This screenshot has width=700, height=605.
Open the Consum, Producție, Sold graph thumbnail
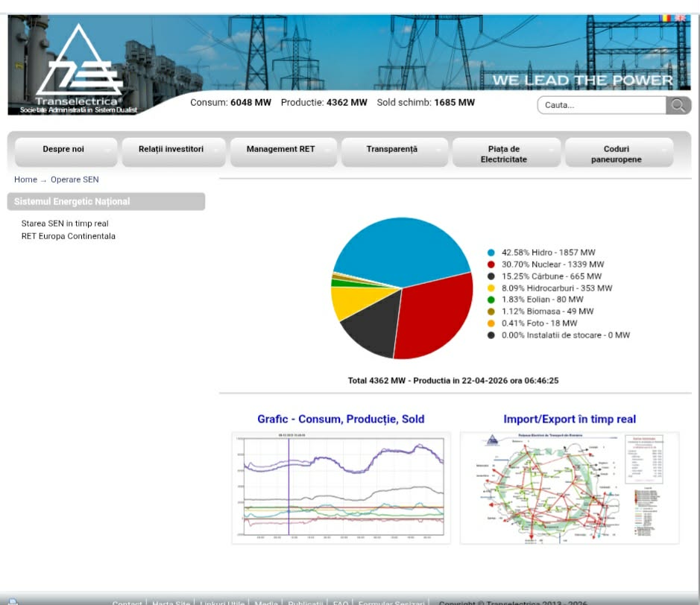tap(341, 487)
